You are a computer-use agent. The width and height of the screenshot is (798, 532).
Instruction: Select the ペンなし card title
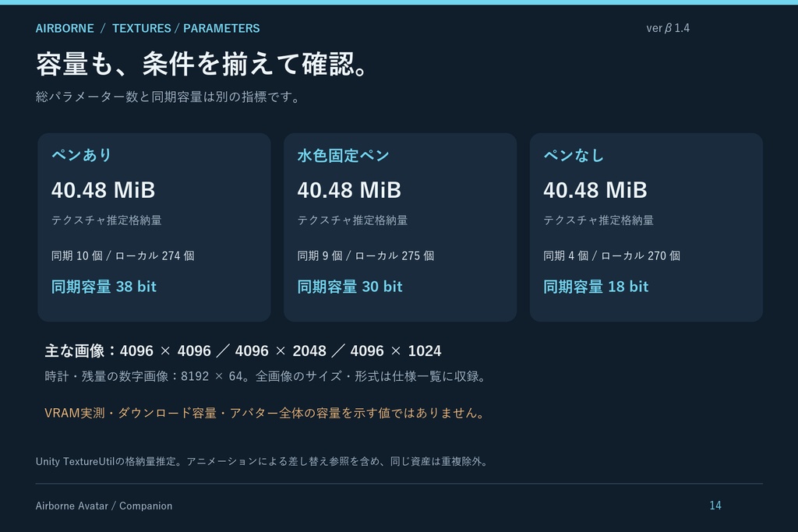(574, 155)
